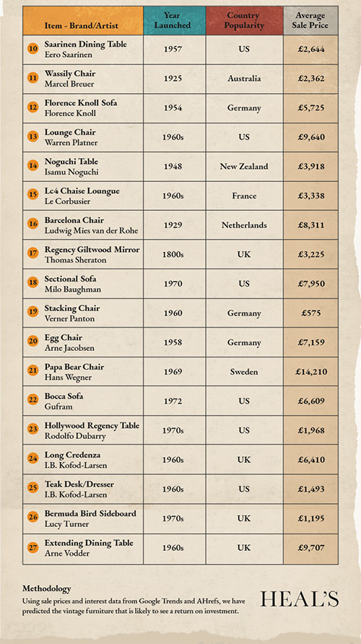
Task: Click the HEAL'S logo
Action: click(x=300, y=599)
